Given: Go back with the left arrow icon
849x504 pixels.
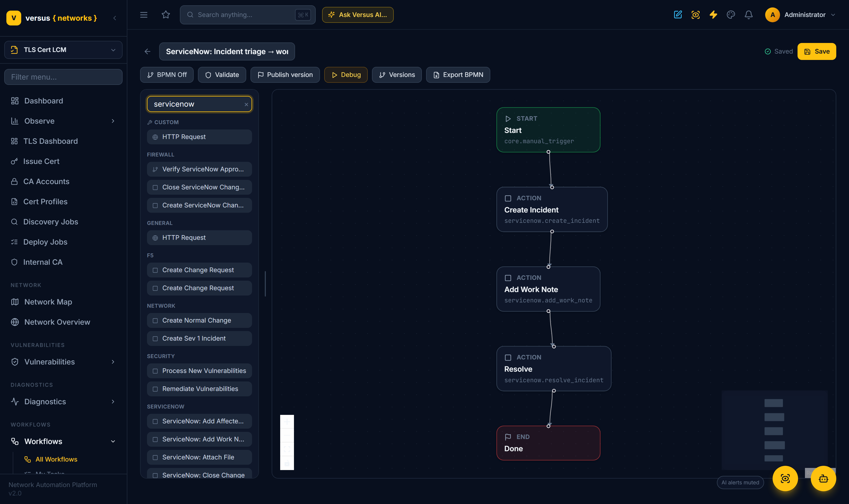Looking at the screenshot, I should 148,51.
